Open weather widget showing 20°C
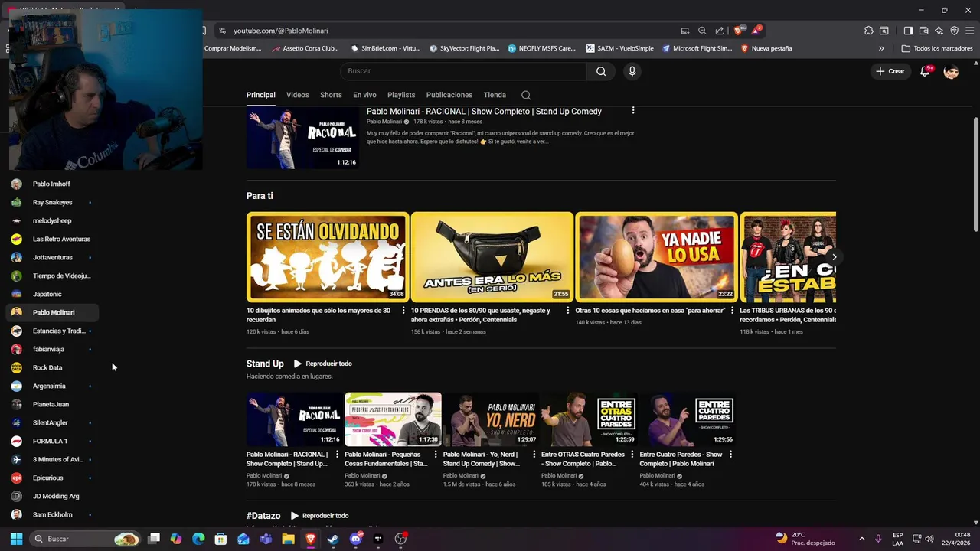This screenshot has width=980, height=551. pyautogui.click(x=805, y=539)
